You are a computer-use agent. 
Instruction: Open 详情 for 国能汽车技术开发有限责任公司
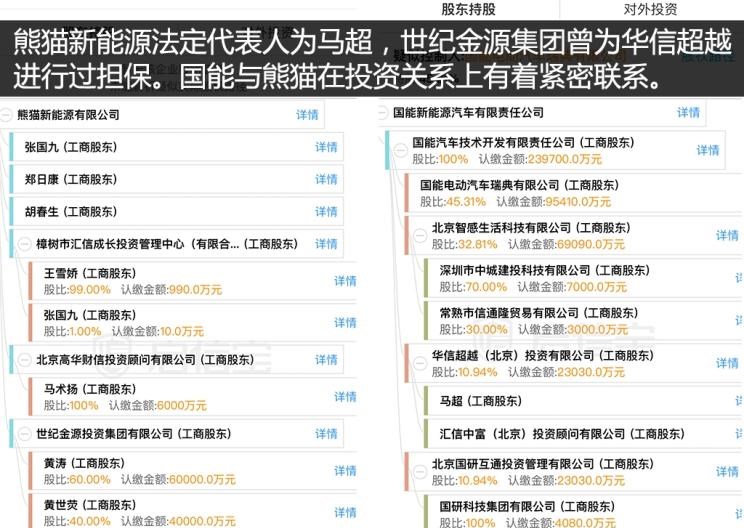[x=707, y=150]
